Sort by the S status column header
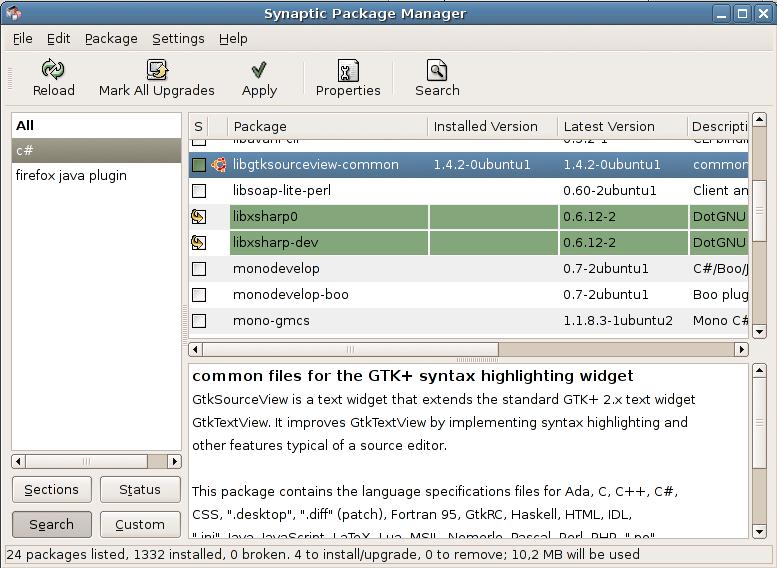777x568 pixels. pyautogui.click(x=198, y=126)
